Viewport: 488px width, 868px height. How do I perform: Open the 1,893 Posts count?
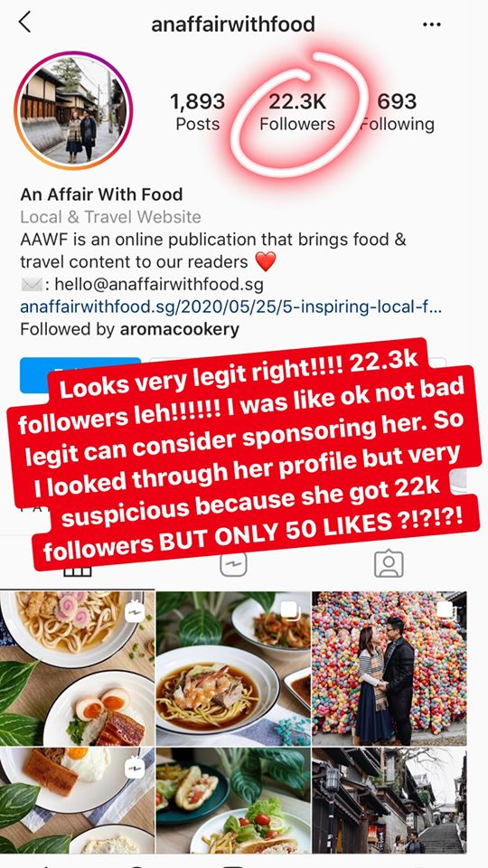coord(198,112)
